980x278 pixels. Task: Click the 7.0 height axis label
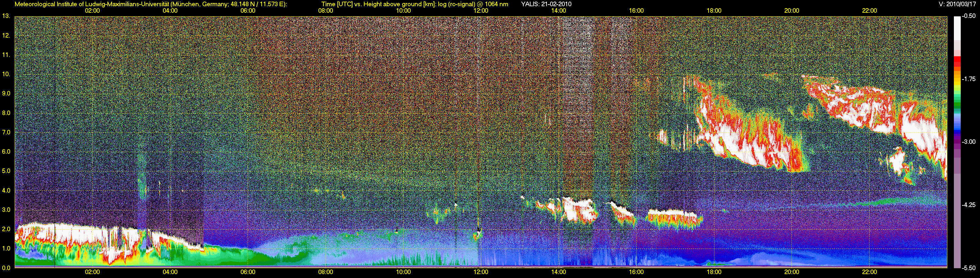point(6,132)
